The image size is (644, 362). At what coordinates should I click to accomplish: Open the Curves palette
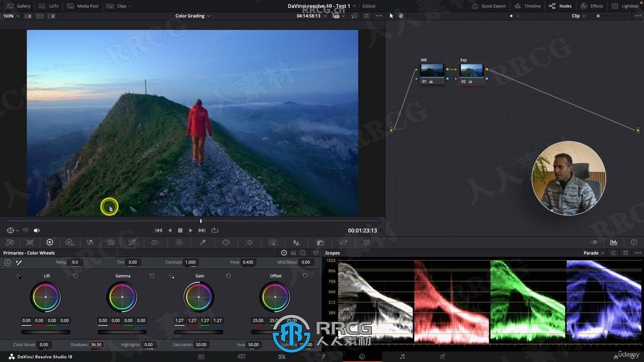point(132,242)
